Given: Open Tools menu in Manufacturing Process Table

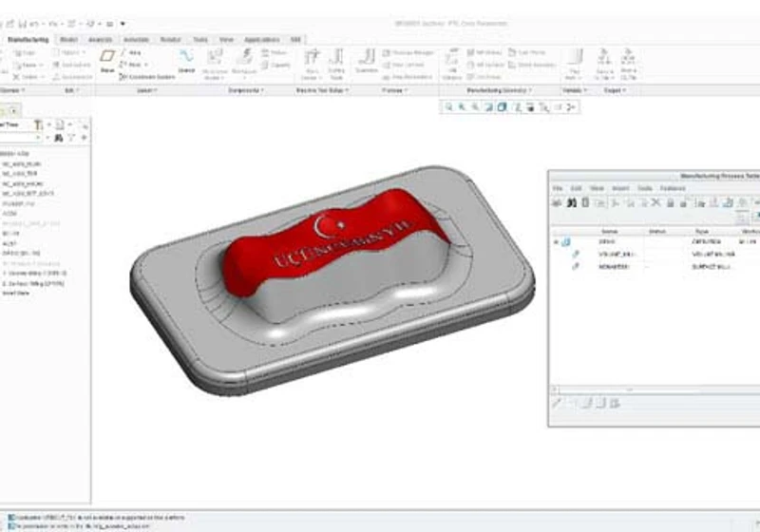Looking at the screenshot, I should click(x=644, y=188).
